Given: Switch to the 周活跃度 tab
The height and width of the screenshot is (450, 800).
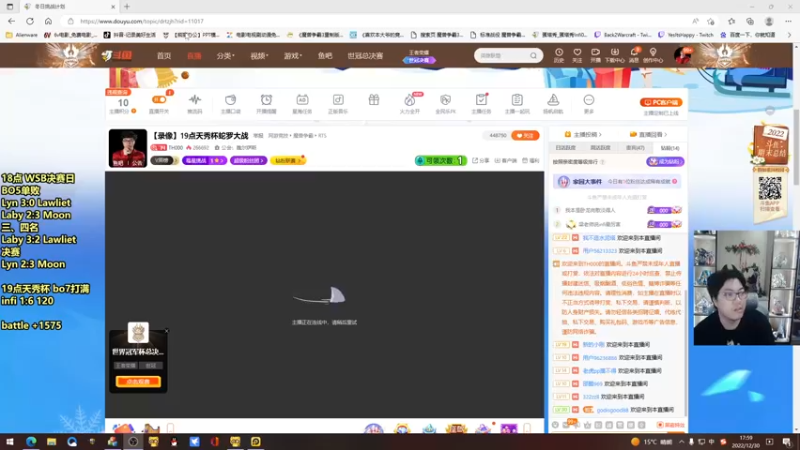Looking at the screenshot, I should pos(600,148).
